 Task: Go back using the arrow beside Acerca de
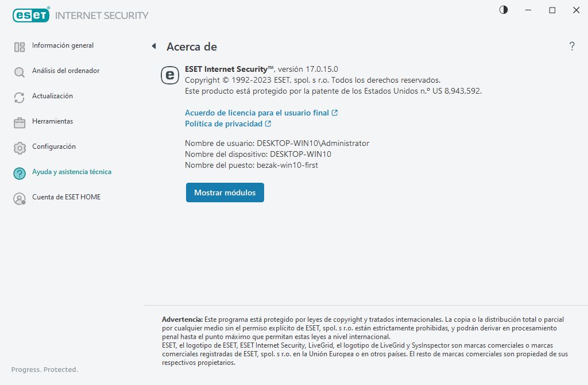(154, 46)
